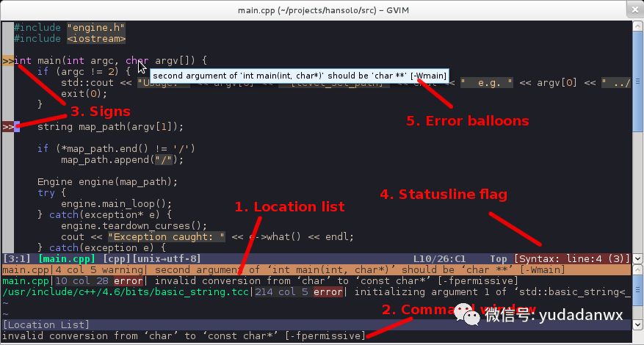Click 'Engine engine(map_path);' line

tap(108, 181)
